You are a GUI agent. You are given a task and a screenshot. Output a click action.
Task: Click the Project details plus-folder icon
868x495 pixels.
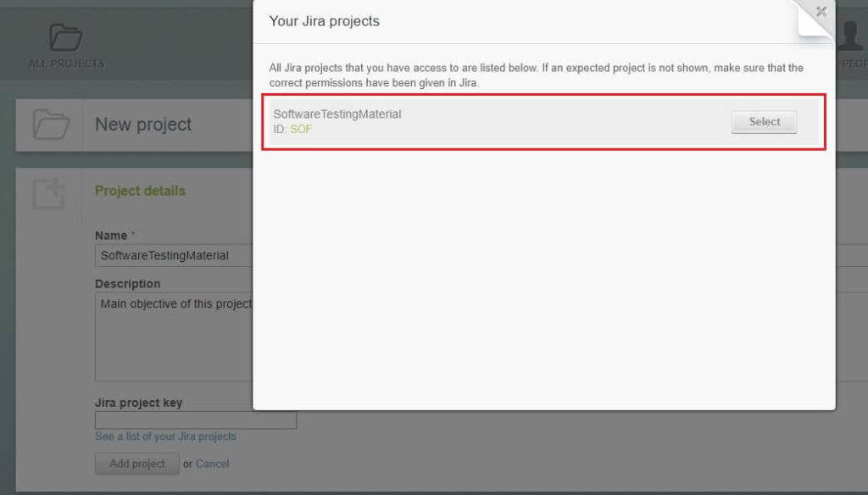[x=48, y=192]
